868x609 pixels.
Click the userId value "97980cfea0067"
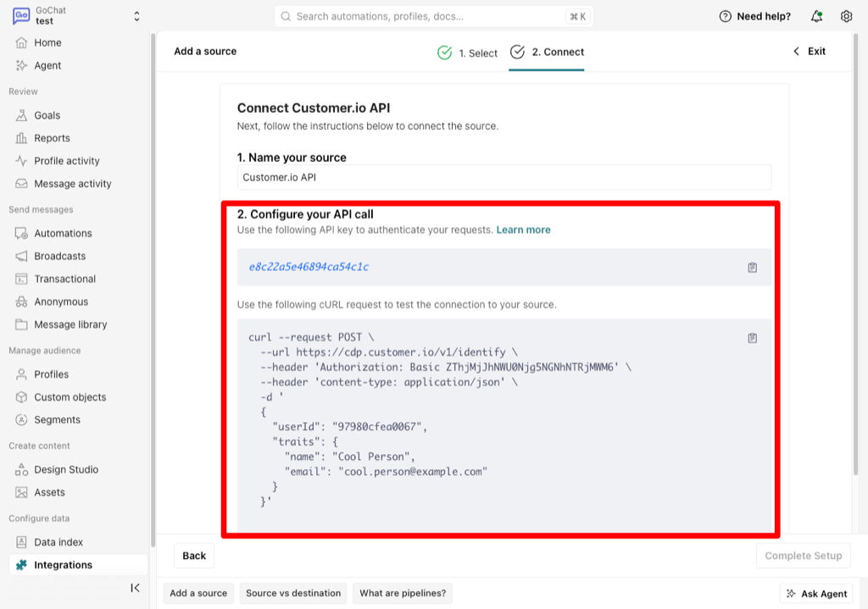click(x=377, y=427)
